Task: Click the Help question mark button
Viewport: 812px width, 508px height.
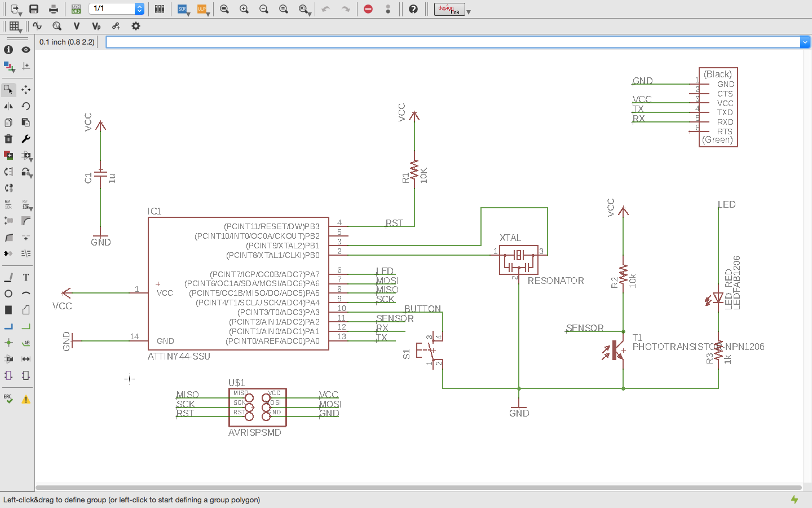Action: (x=413, y=9)
